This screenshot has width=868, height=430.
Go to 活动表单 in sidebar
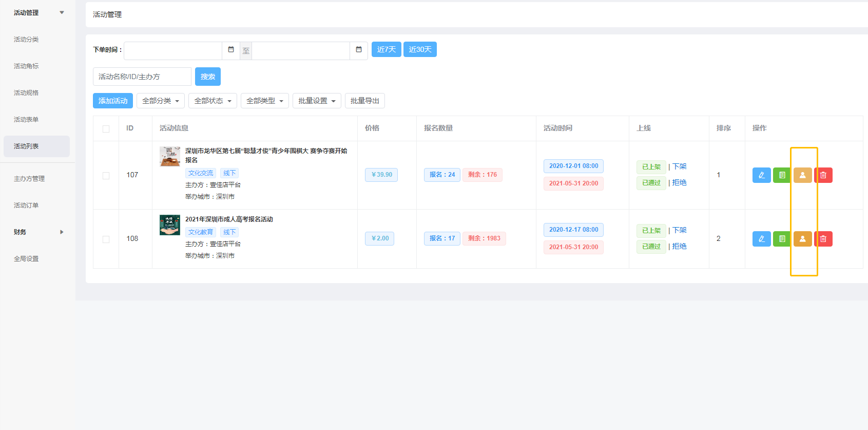tap(26, 119)
